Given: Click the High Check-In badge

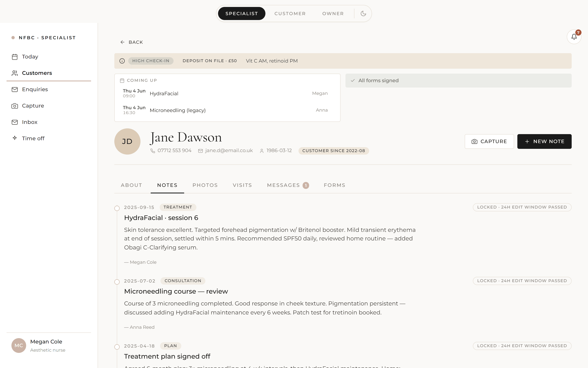Looking at the screenshot, I should click(151, 61).
